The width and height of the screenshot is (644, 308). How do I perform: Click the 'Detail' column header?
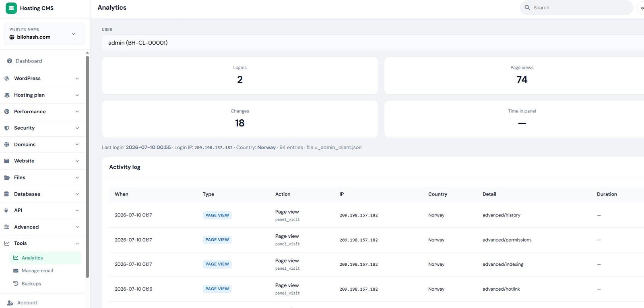point(489,194)
